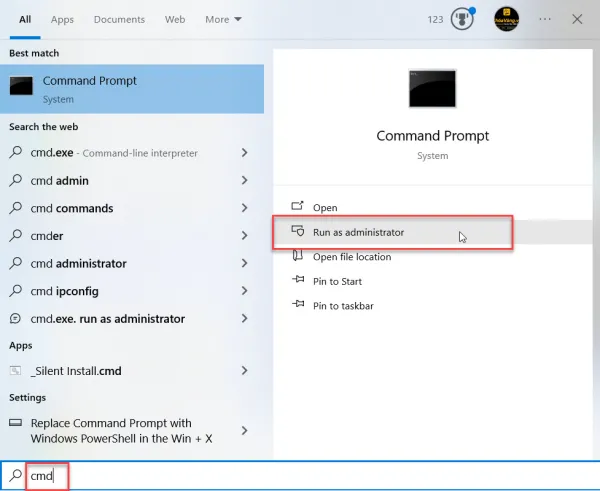Image resolution: width=600 pixels, height=491 pixels.
Task: Click the Run as administrator shield icon
Action: [298, 231]
